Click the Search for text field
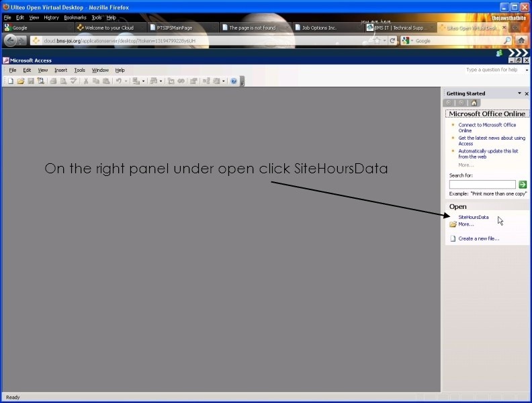The height and width of the screenshot is (403, 532). [482, 184]
